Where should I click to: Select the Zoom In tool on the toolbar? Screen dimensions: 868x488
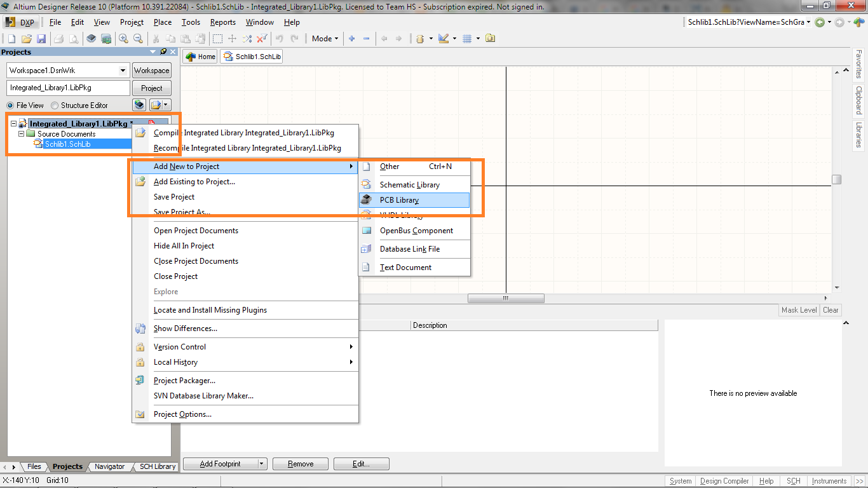(122, 38)
